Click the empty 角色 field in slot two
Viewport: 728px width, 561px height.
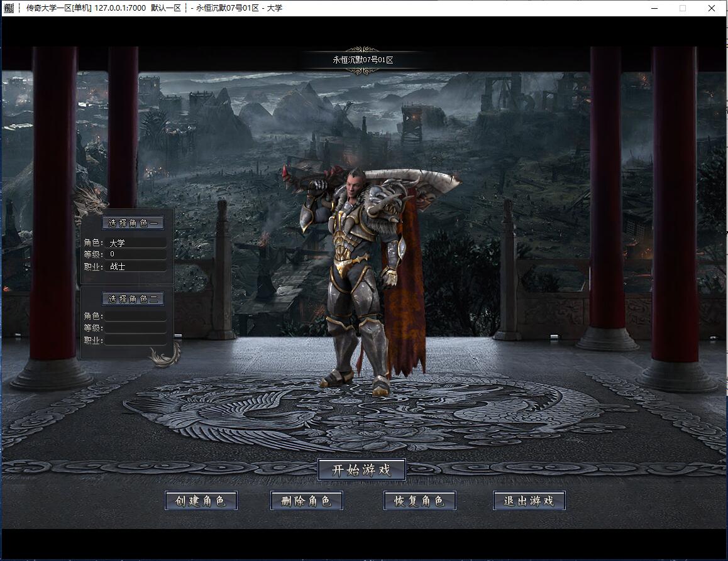pyautogui.click(x=136, y=316)
